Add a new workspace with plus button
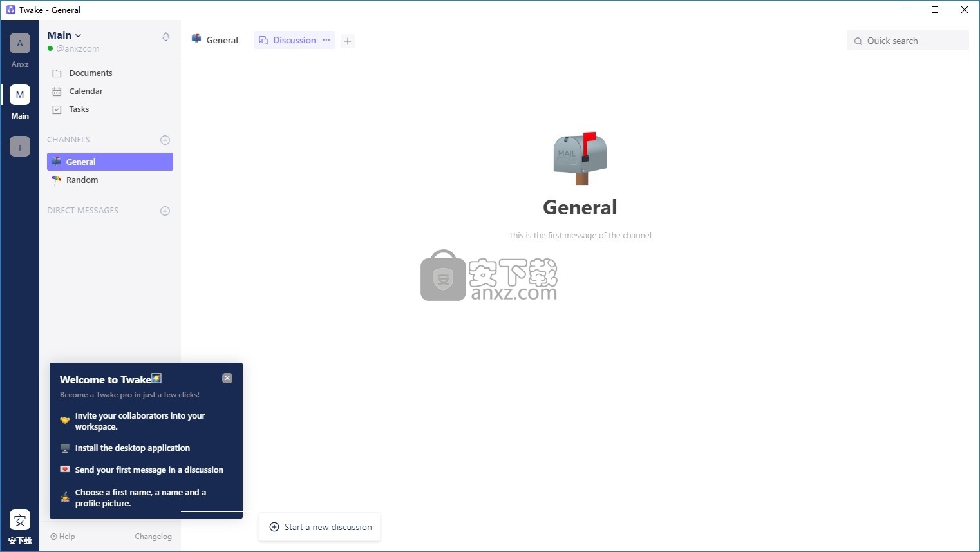The height and width of the screenshot is (552, 980). point(20,146)
